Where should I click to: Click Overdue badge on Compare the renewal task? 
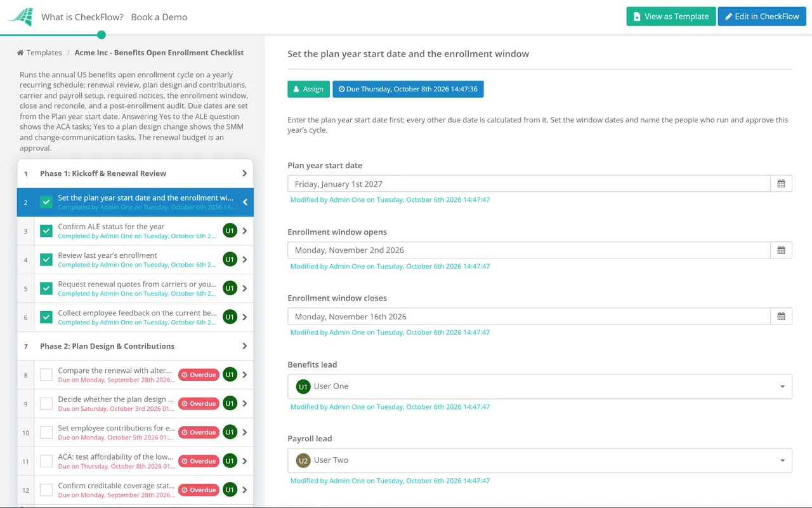199,375
